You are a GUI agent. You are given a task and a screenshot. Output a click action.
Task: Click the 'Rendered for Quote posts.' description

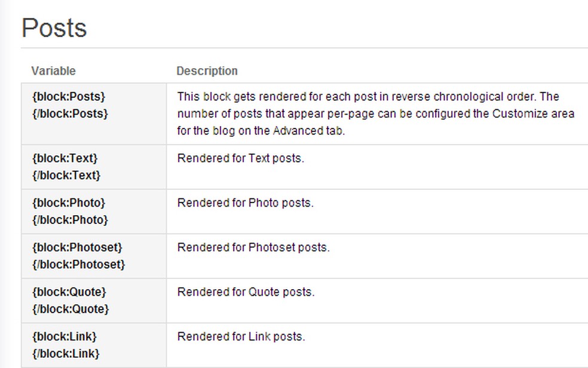(x=246, y=292)
